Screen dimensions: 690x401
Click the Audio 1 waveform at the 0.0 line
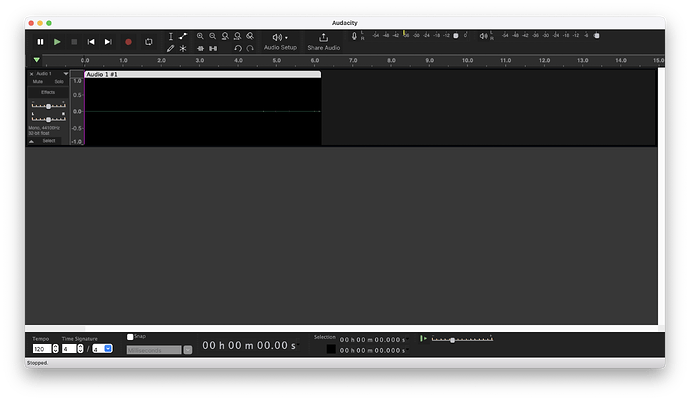click(202, 111)
